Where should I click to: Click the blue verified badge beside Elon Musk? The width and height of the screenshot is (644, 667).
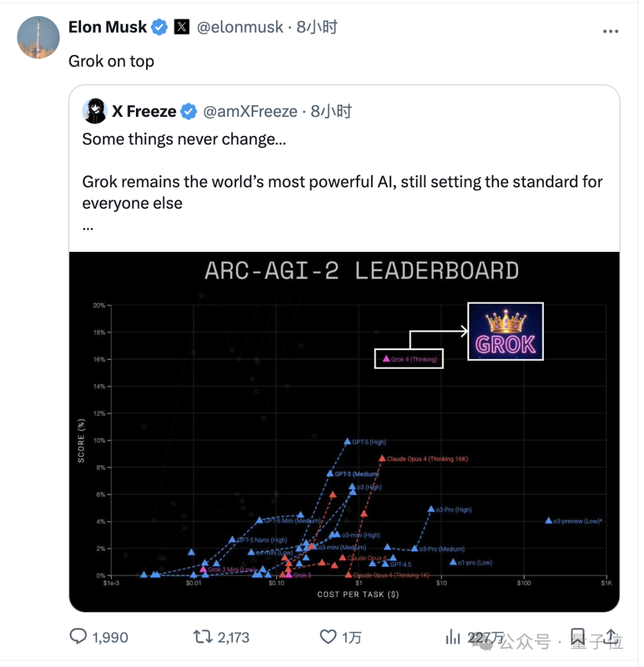coord(159,27)
